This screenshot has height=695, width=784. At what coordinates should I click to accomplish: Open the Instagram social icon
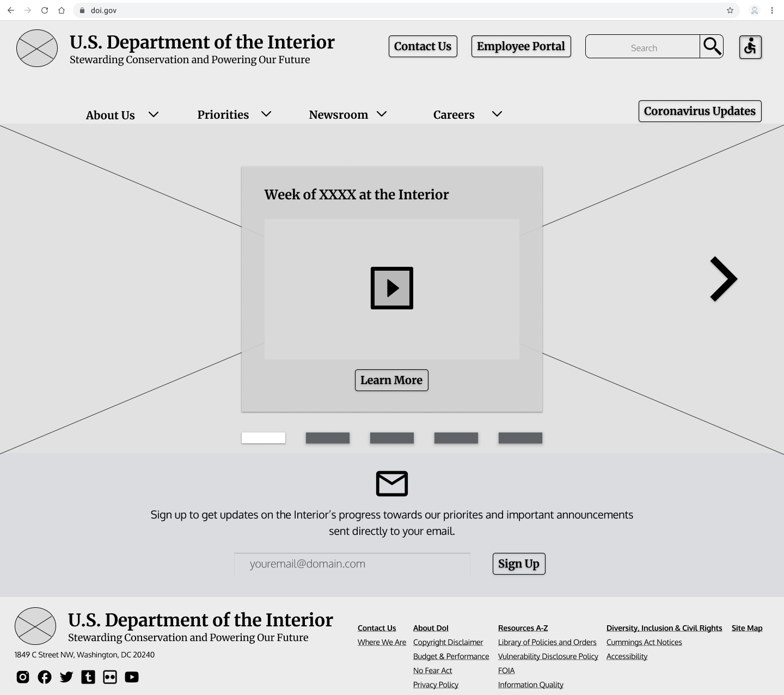coord(23,677)
